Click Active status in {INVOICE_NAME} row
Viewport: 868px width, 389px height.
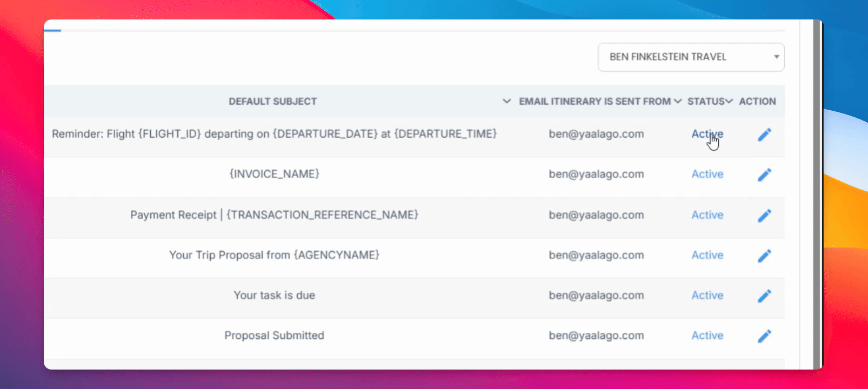tap(707, 174)
